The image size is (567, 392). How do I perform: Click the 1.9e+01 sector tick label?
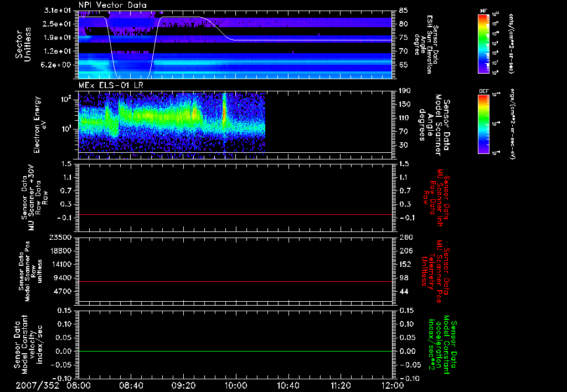click(x=58, y=38)
